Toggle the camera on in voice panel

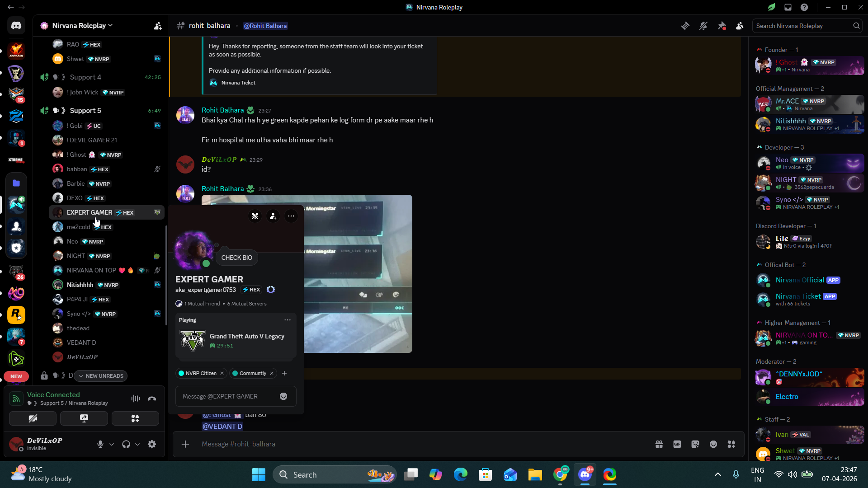[33, 418]
